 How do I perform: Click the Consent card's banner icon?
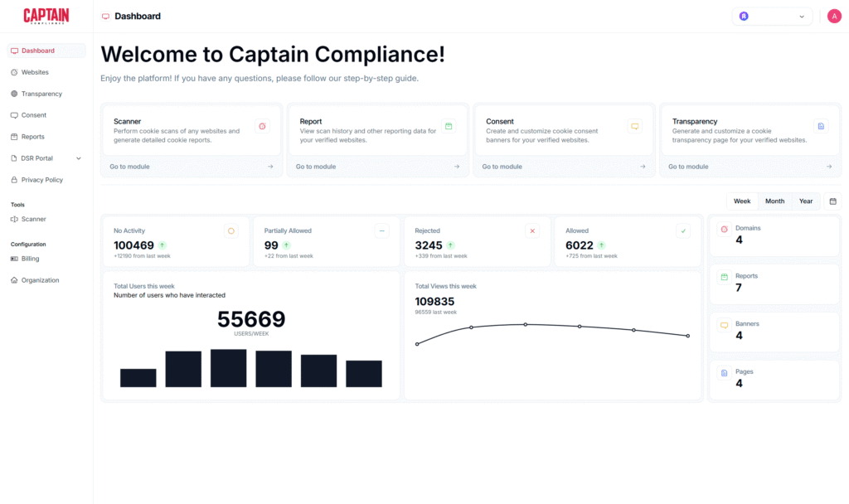coord(635,126)
